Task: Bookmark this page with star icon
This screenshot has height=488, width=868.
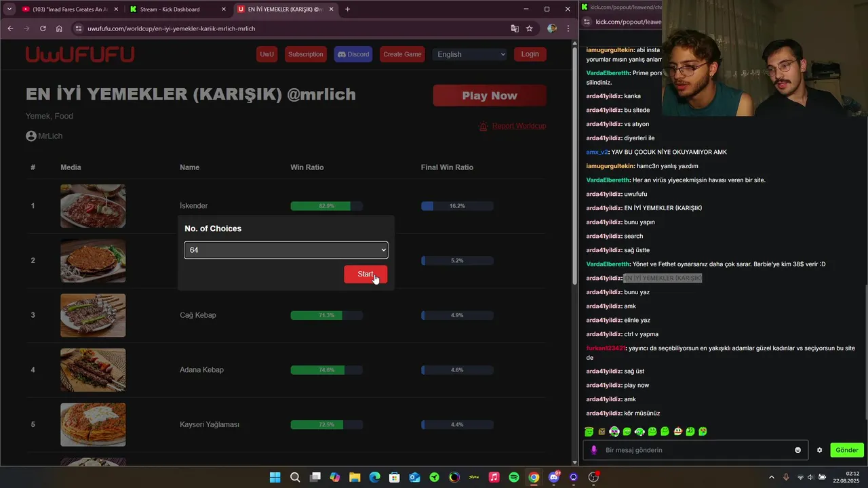Action: pos(530,28)
